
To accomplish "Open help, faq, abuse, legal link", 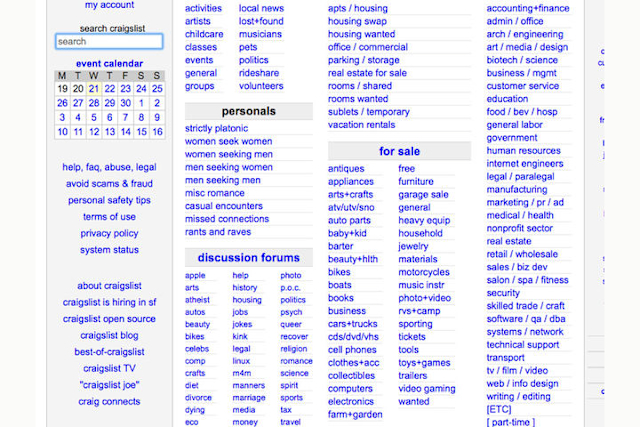I will [109, 167].
